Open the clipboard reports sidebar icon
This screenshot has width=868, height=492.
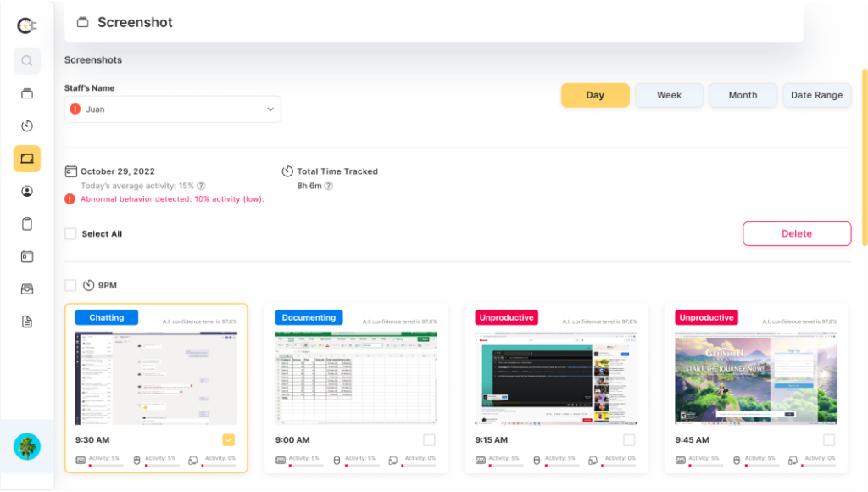26,223
